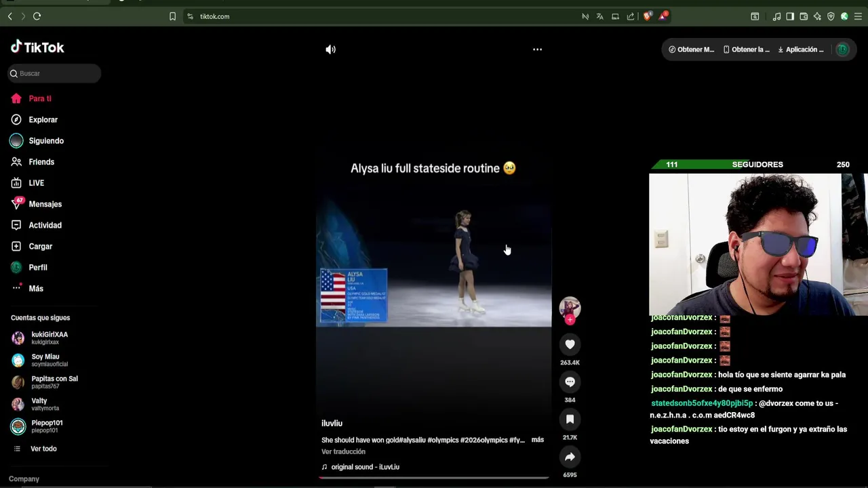Toggle the browser sidebar panel icon
Screen dimensions: 868x488
790,16
